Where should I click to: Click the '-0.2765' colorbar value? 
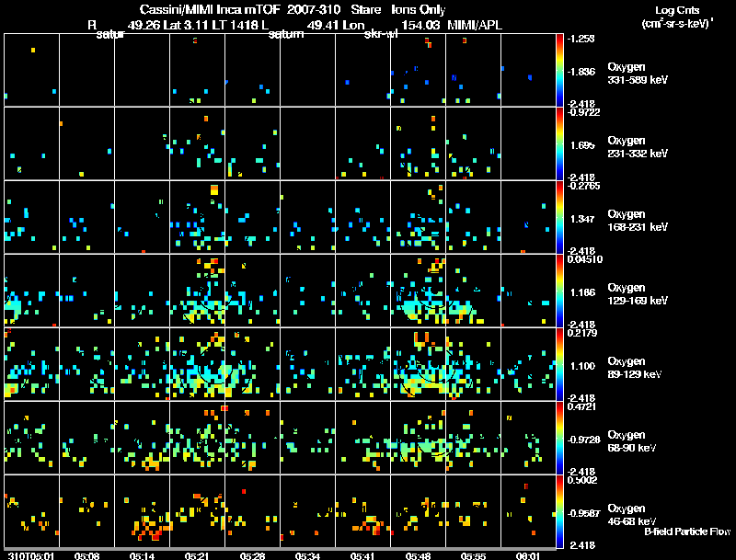[584, 186]
